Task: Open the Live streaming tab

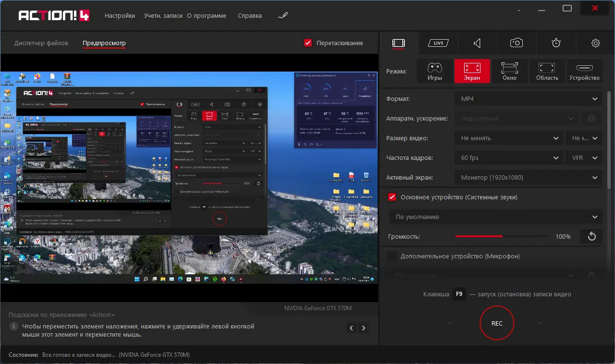Action: [438, 43]
